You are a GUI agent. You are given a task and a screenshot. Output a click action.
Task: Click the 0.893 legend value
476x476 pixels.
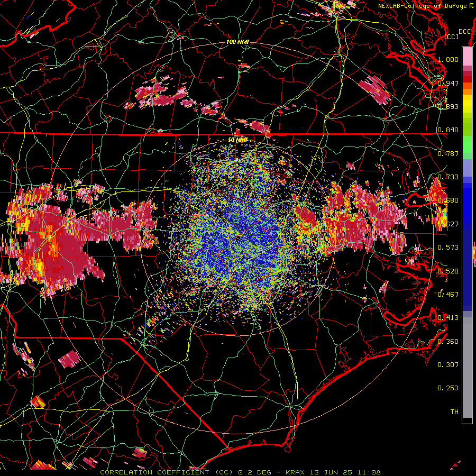click(x=448, y=106)
